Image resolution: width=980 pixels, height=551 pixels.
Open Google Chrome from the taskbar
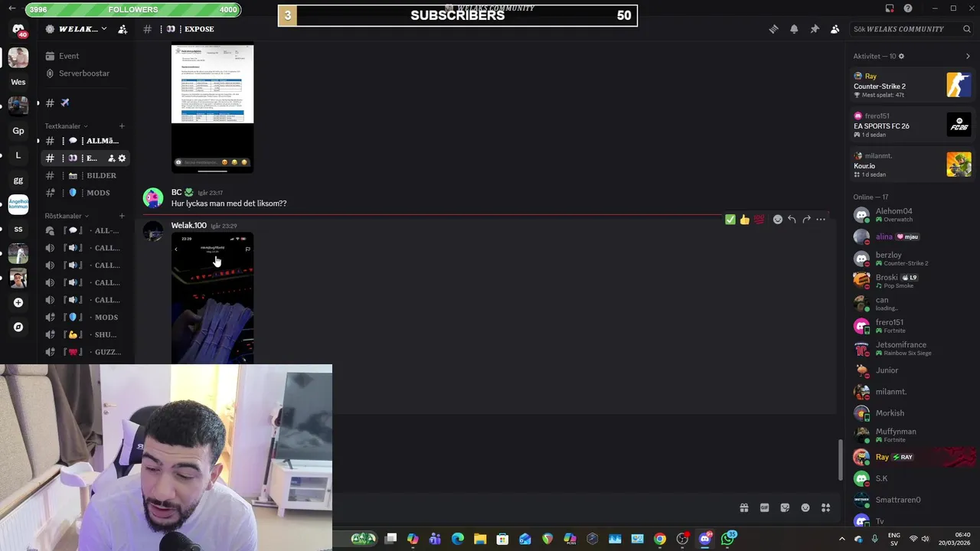click(660, 539)
